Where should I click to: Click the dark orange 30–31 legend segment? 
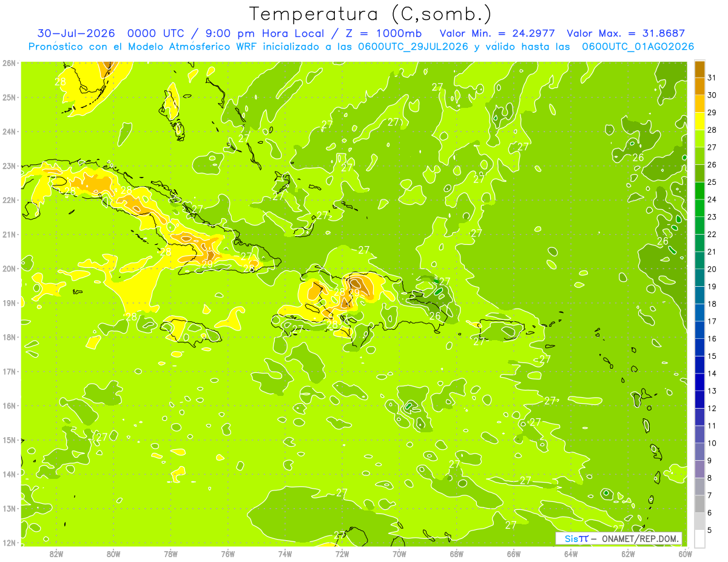coord(699,87)
